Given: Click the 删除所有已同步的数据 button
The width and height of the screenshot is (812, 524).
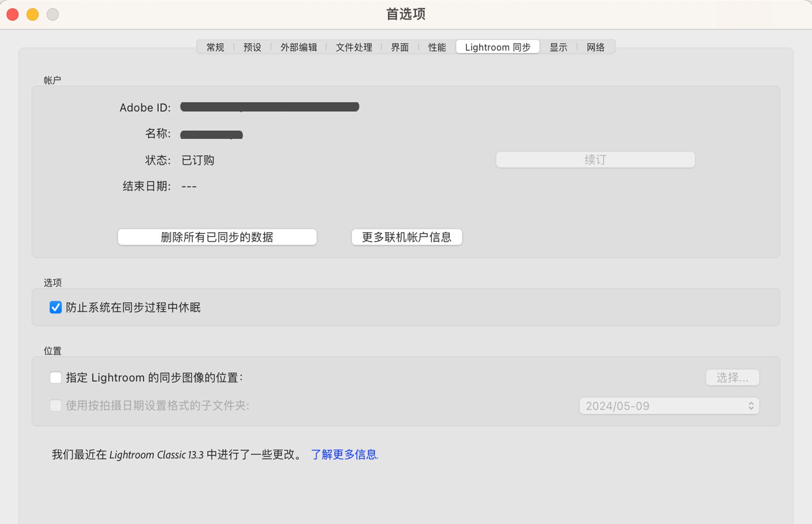Looking at the screenshot, I should tap(217, 237).
